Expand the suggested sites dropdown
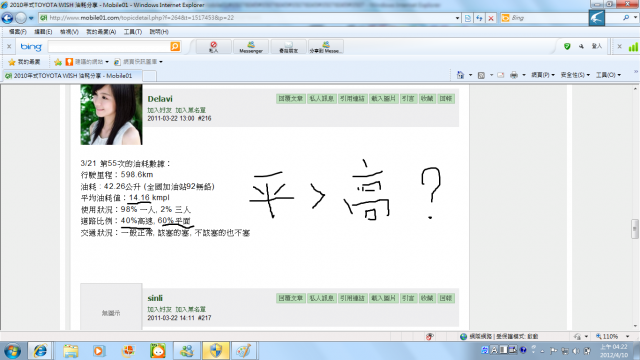640x360 pixels. pyautogui.click(x=107, y=62)
